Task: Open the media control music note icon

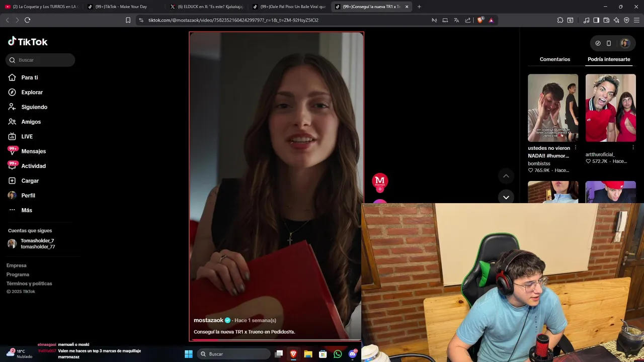Action: [586, 20]
